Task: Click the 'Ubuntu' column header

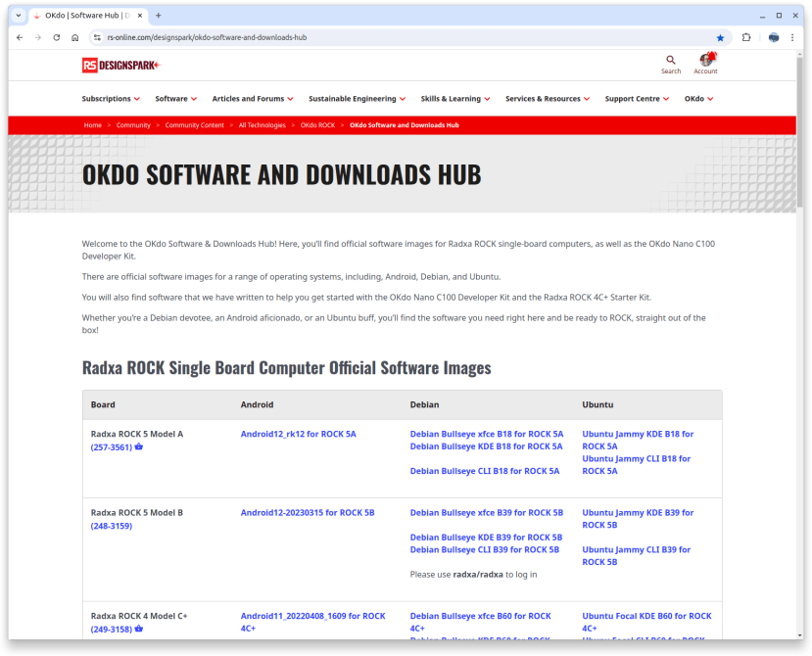Action: [x=597, y=405]
